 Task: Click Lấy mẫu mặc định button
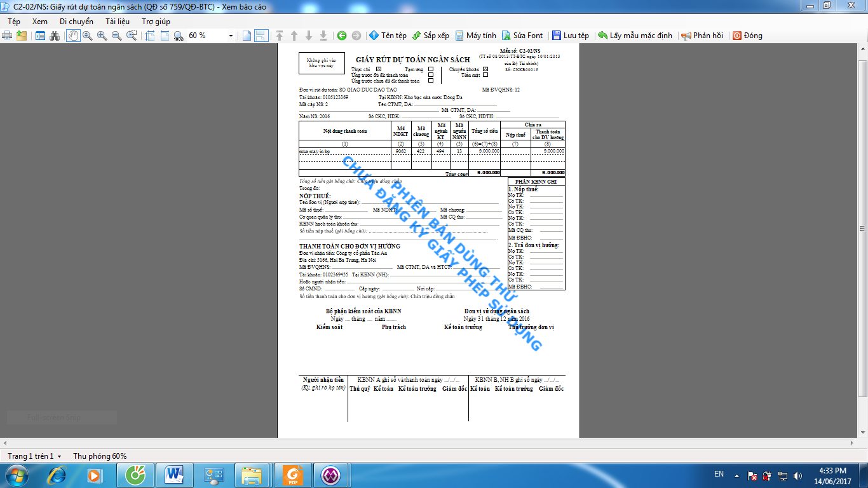point(635,36)
